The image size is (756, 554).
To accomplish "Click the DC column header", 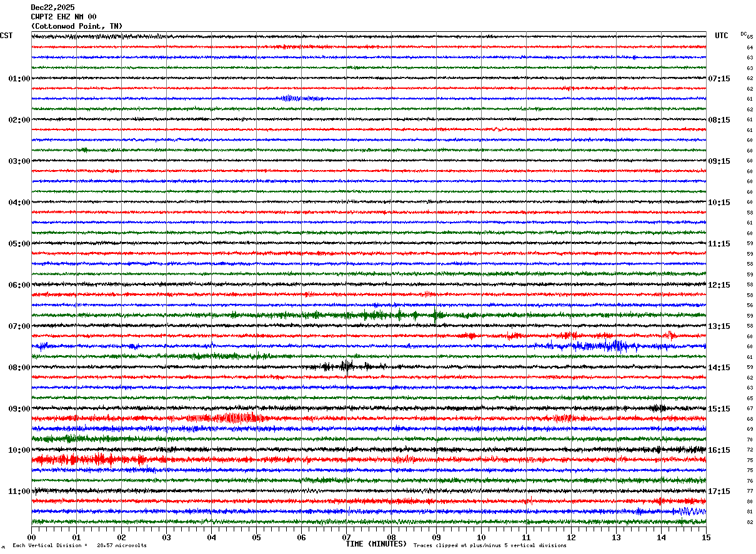I will (744, 34).
